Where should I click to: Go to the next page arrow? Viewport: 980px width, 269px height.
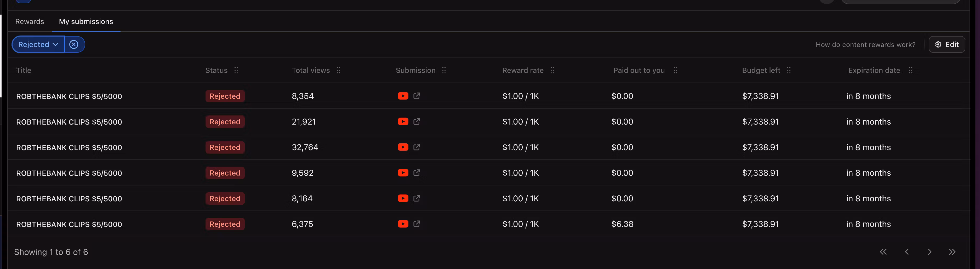pos(929,252)
